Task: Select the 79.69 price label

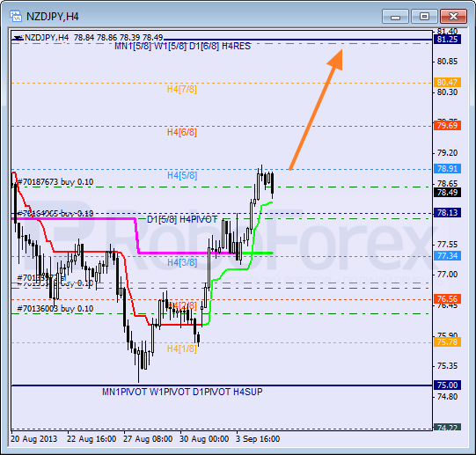Action: point(447,126)
